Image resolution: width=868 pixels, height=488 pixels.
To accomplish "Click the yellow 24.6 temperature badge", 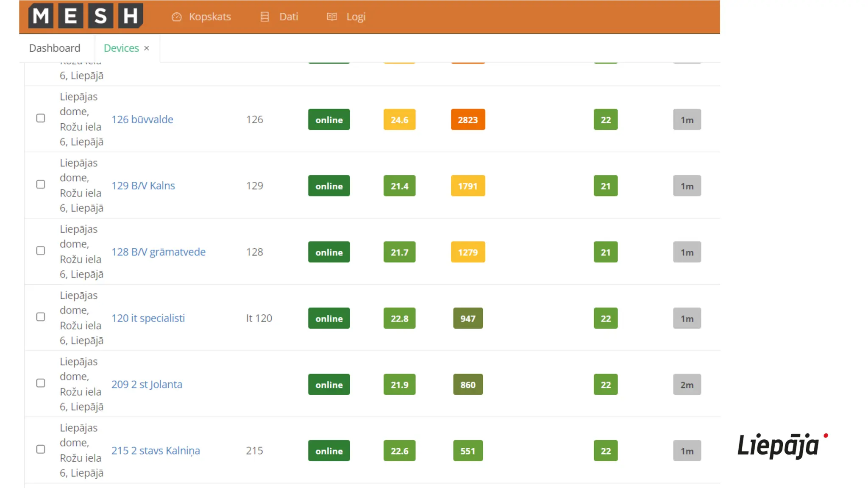I will point(399,120).
